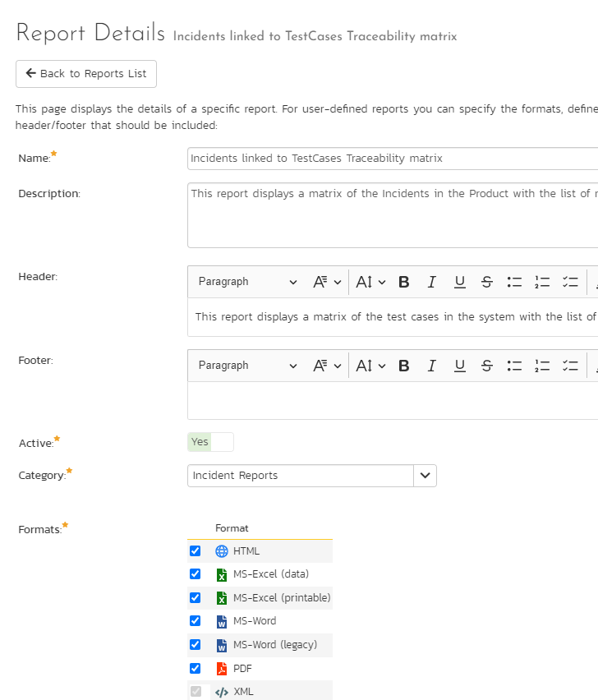
Task: Open font family dropdown in Header editor
Action: [x=326, y=282]
